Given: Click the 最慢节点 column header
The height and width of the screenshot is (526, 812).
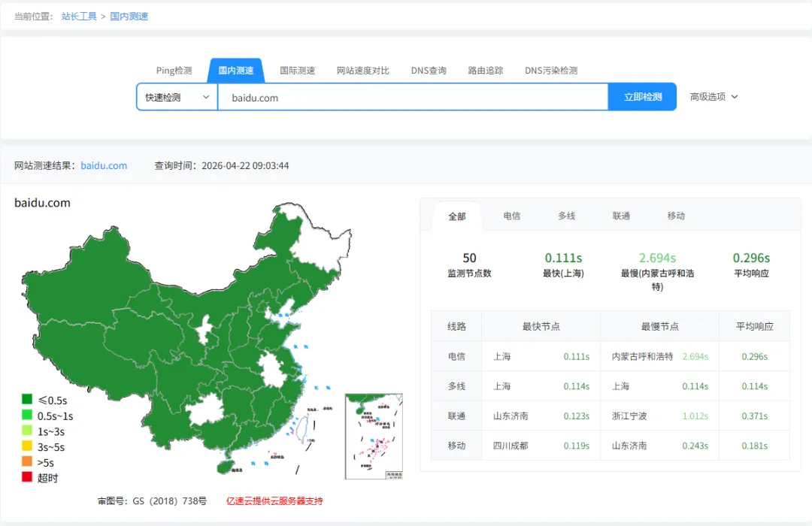Looking at the screenshot, I should [x=660, y=327].
